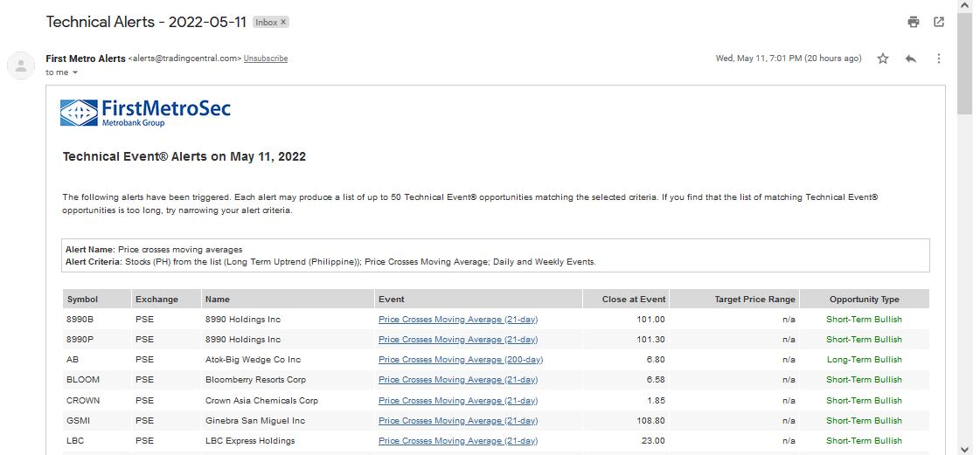The width and height of the screenshot is (980, 455).
Task: Click close price '101.30'
Action: 650,340
